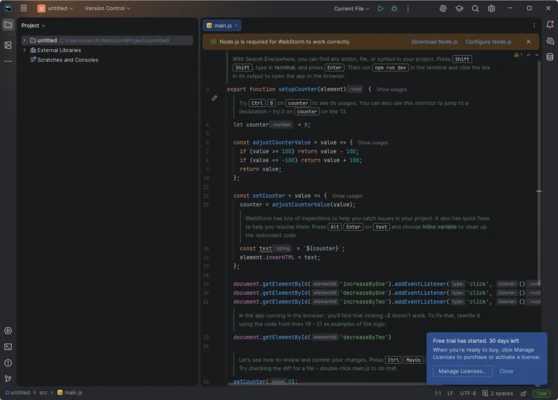Expand the untitled project folder
Screen dimensions: 558x400
pyautogui.click(x=25, y=41)
